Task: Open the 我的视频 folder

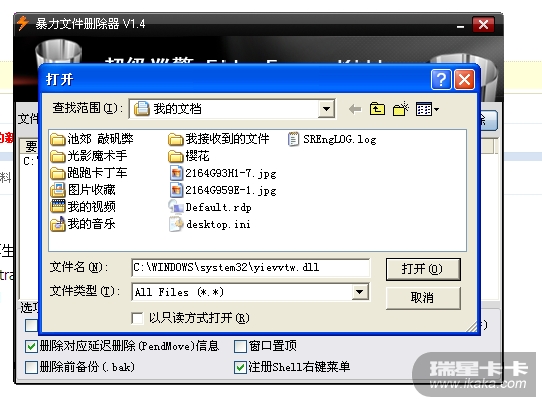Action: [83, 206]
